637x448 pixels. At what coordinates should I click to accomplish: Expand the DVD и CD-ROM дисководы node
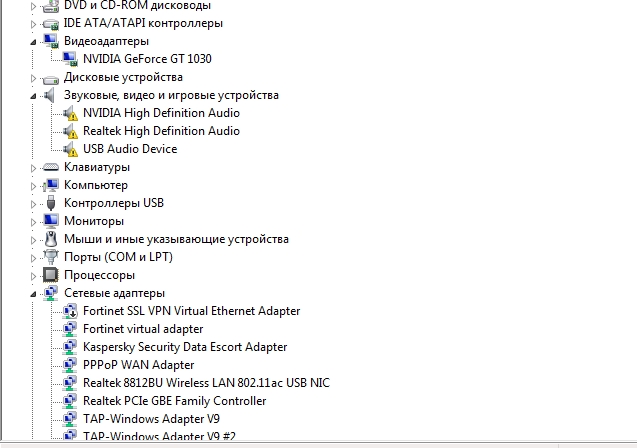click(33, 6)
